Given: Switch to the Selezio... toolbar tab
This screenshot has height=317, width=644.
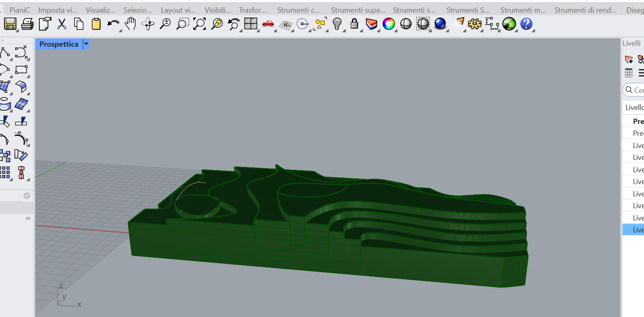Looking at the screenshot, I should click(137, 10).
